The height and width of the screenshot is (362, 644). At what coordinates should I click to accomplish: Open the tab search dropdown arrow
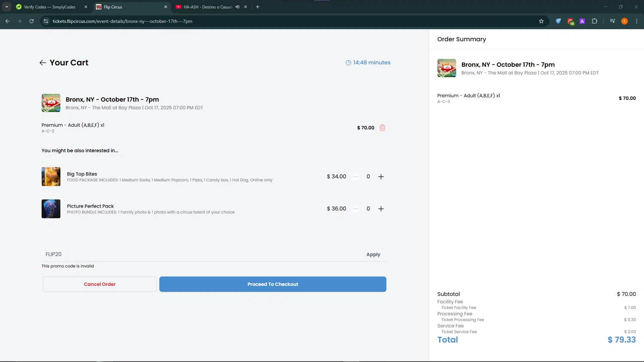6,7
